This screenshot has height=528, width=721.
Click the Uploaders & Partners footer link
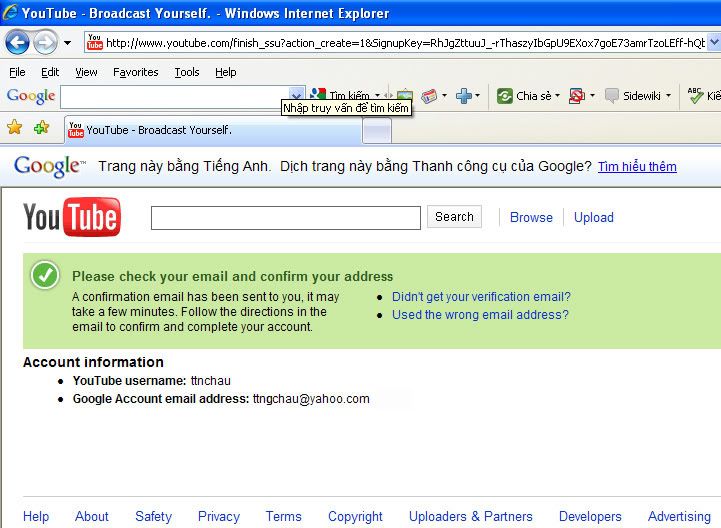pyautogui.click(x=470, y=517)
